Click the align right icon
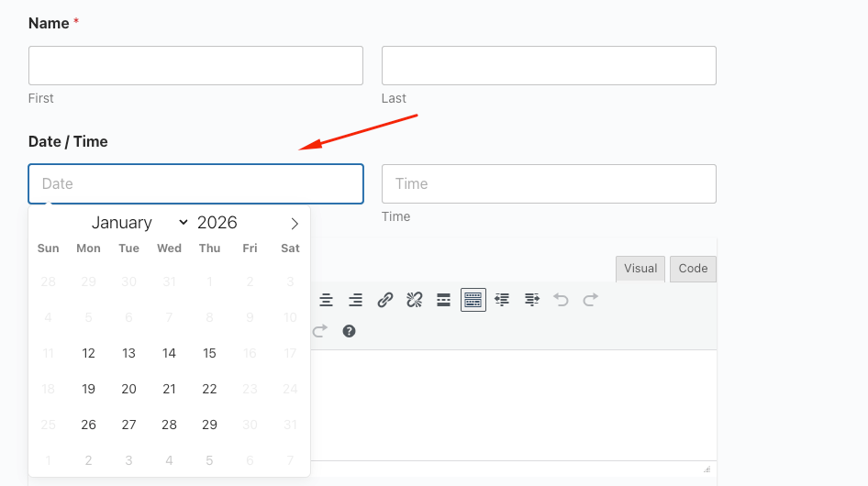868x486 pixels. pyautogui.click(x=355, y=300)
